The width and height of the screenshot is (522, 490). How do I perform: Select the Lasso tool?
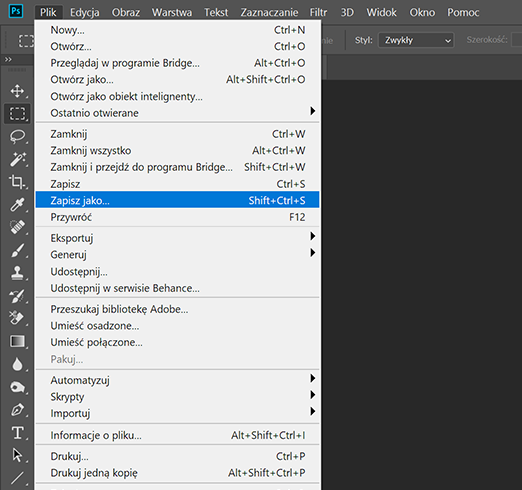pos(17,136)
